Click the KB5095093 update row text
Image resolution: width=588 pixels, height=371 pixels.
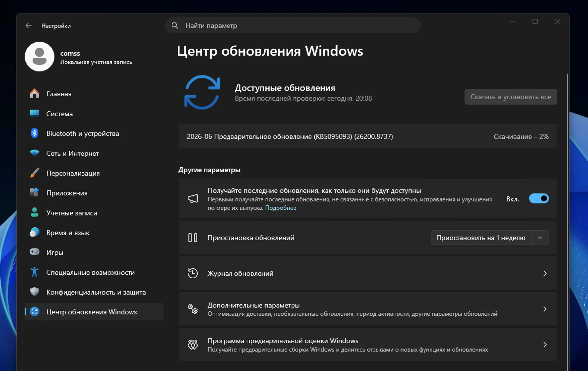[290, 136]
